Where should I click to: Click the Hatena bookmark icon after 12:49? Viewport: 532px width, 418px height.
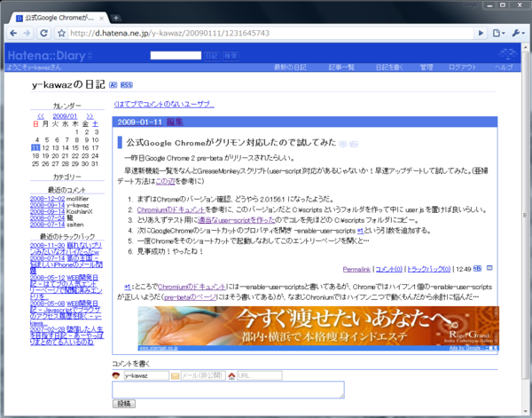(x=477, y=268)
